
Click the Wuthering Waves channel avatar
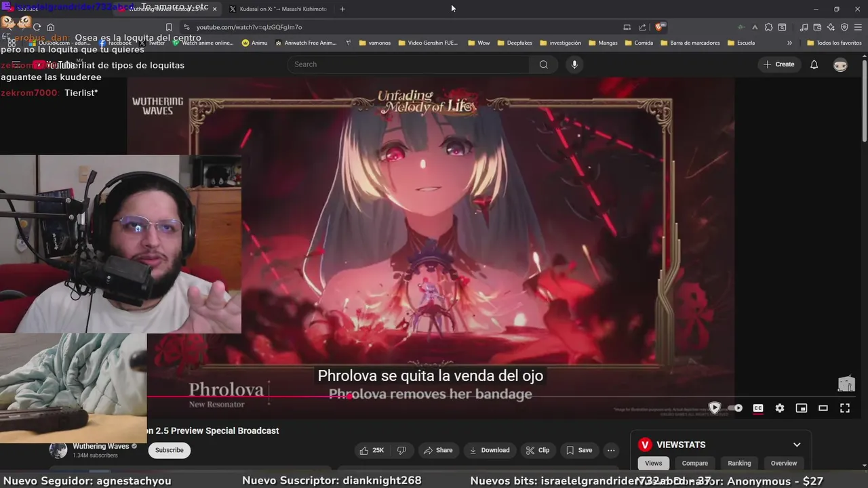click(58, 450)
